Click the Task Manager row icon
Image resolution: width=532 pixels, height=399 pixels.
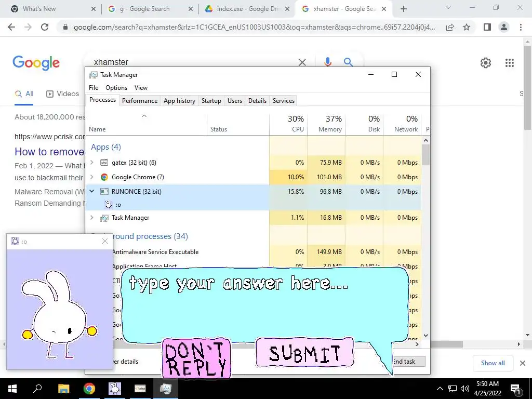click(104, 218)
